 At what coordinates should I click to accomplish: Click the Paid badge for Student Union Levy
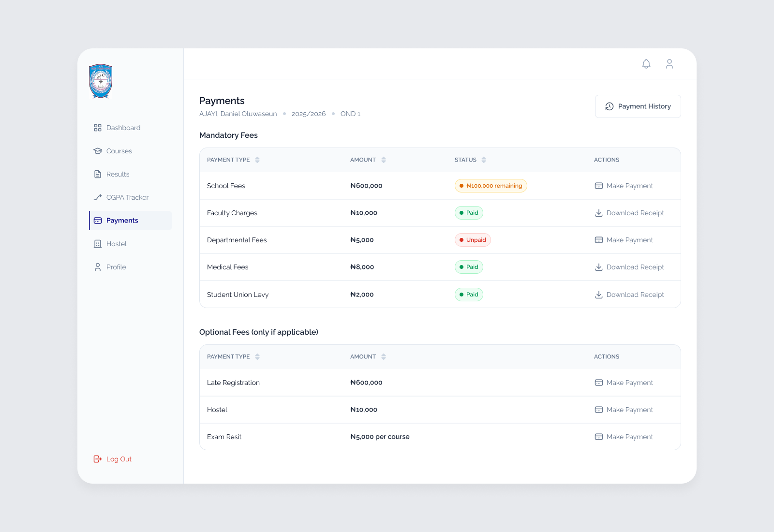click(469, 295)
